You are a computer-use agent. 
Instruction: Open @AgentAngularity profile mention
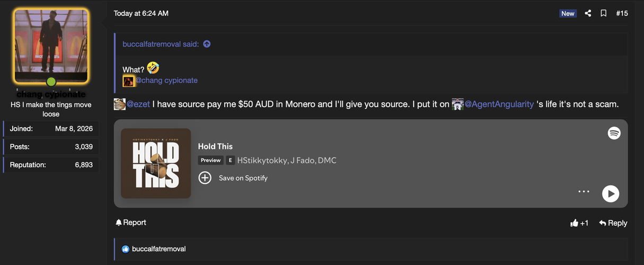click(499, 104)
